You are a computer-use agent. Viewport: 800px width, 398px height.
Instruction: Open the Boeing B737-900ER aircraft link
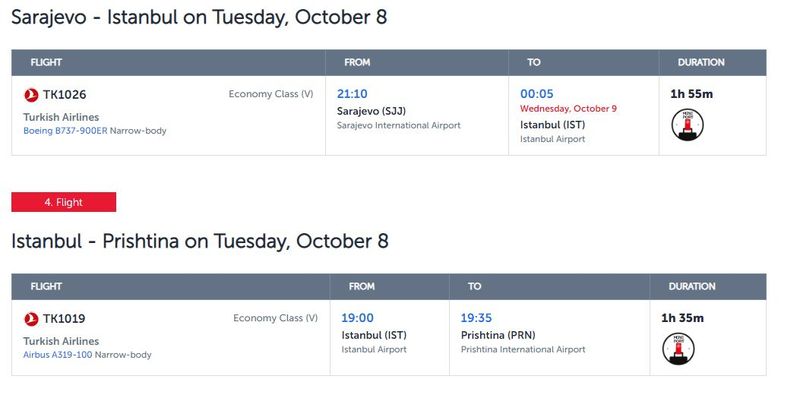(x=65, y=131)
